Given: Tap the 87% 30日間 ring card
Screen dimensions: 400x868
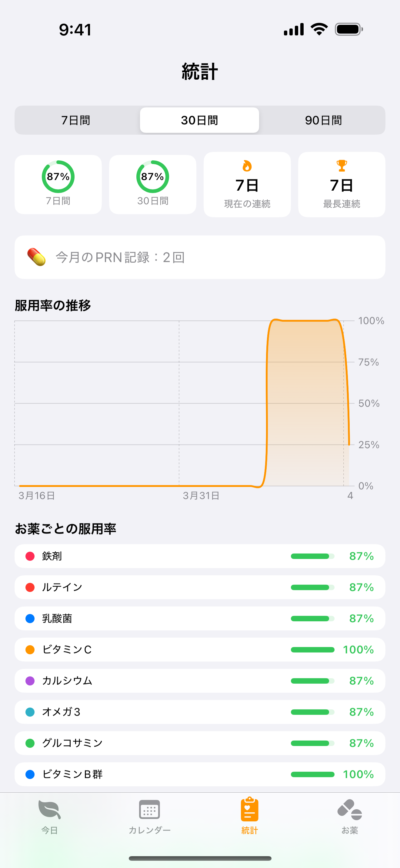Looking at the screenshot, I should point(152,184).
